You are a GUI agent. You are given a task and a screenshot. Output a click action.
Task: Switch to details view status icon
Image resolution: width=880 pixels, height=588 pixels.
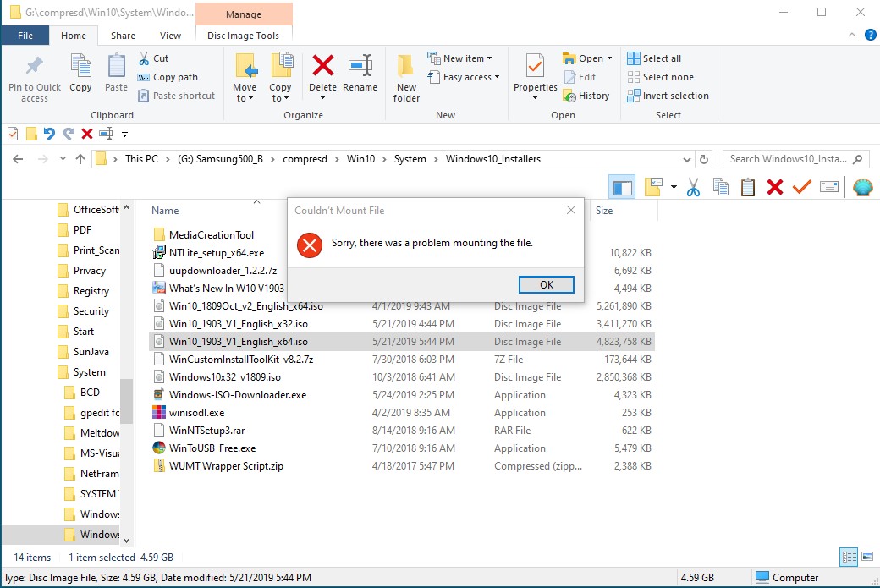849,558
